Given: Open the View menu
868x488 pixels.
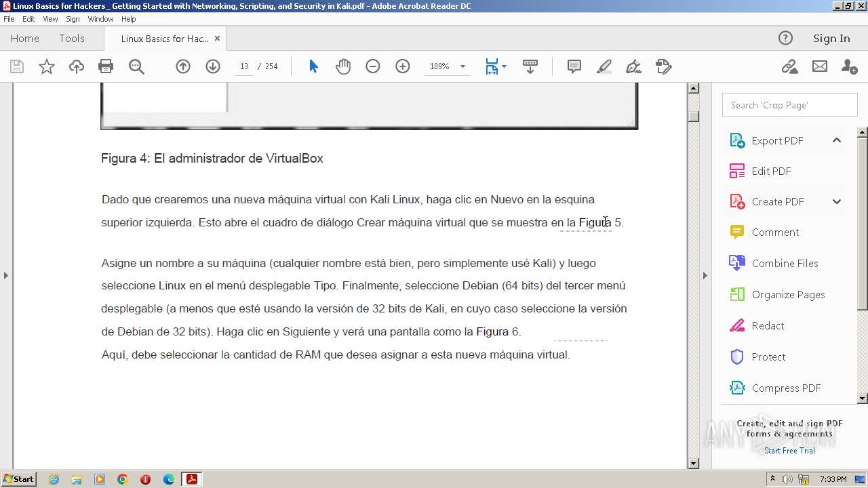Looking at the screenshot, I should coord(50,19).
